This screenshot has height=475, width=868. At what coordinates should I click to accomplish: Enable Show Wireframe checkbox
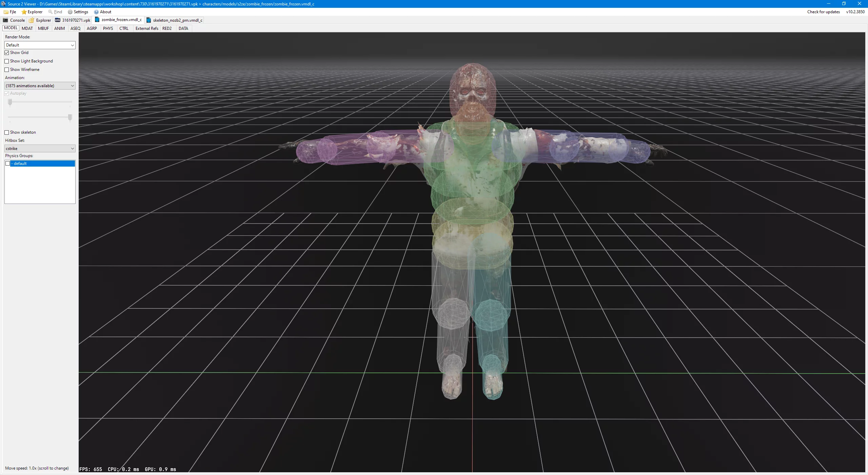(7, 70)
